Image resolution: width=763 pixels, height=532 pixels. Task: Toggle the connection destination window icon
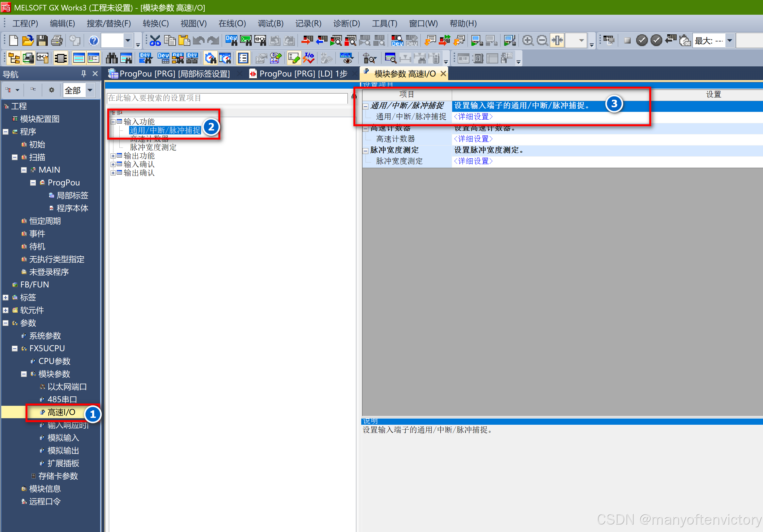pyautogui.click(x=28, y=59)
